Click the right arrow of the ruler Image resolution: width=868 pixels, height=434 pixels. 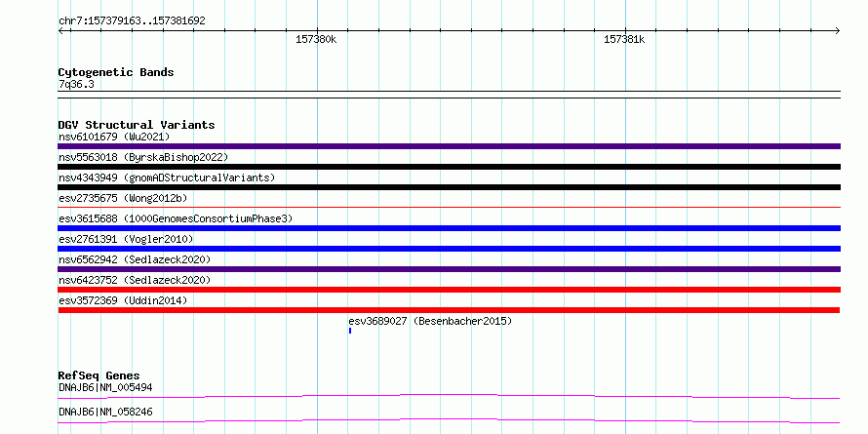(837, 31)
